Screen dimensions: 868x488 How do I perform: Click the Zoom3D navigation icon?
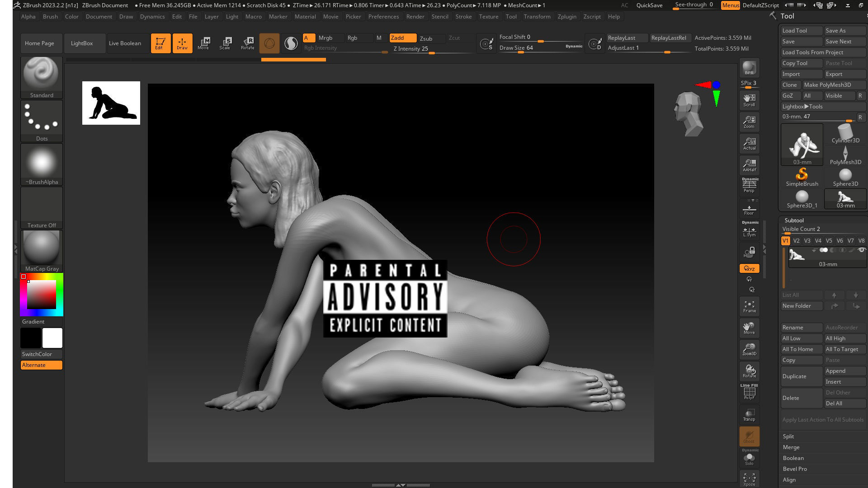[x=749, y=349]
